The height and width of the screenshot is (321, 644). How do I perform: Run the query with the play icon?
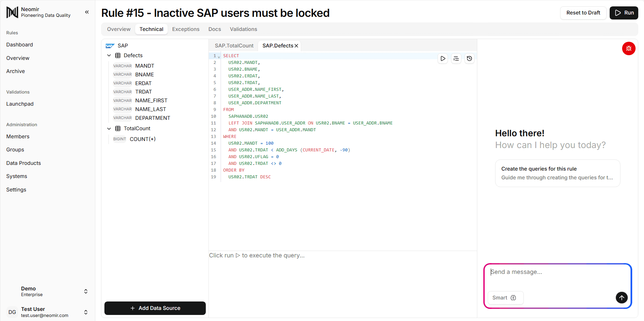(443, 58)
